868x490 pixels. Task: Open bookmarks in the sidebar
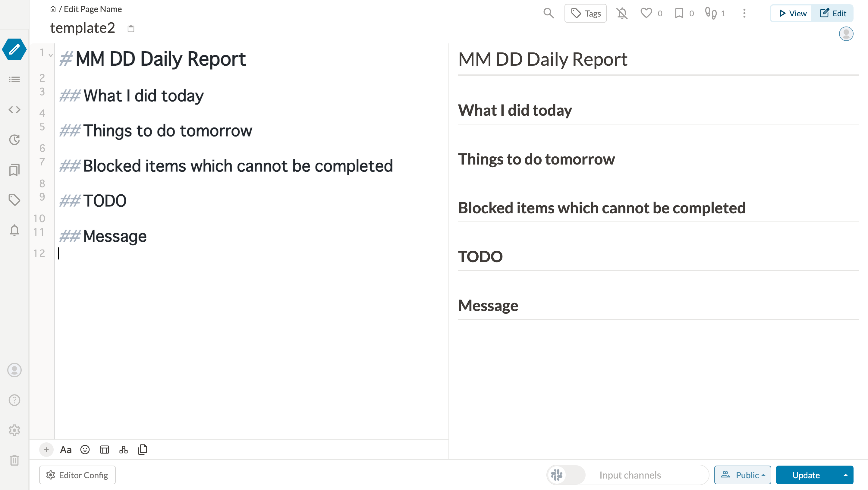[x=14, y=170]
